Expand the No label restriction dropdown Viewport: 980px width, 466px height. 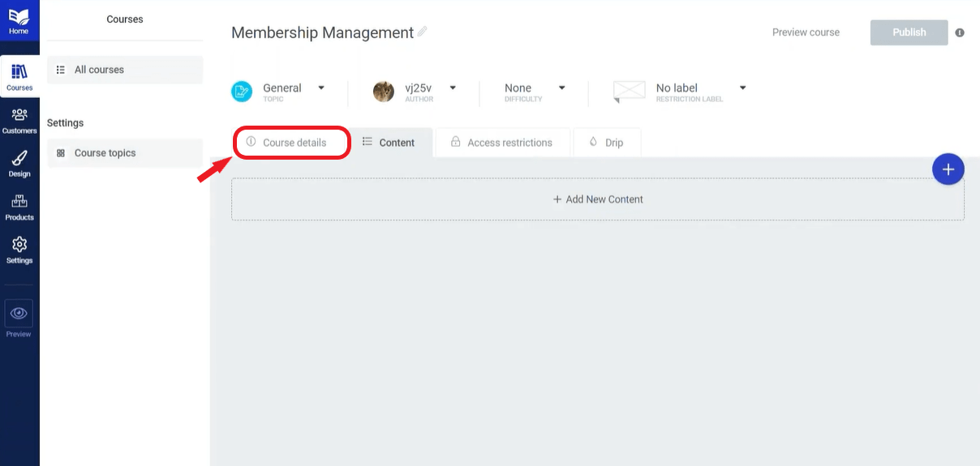[x=742, y=88]
